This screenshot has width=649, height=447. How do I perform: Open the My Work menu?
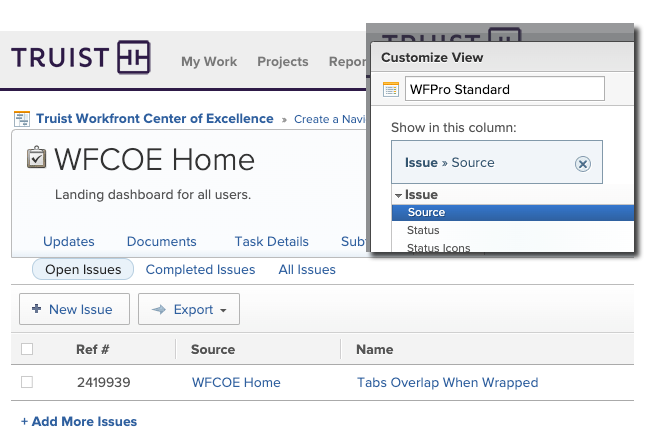[209, 61]
